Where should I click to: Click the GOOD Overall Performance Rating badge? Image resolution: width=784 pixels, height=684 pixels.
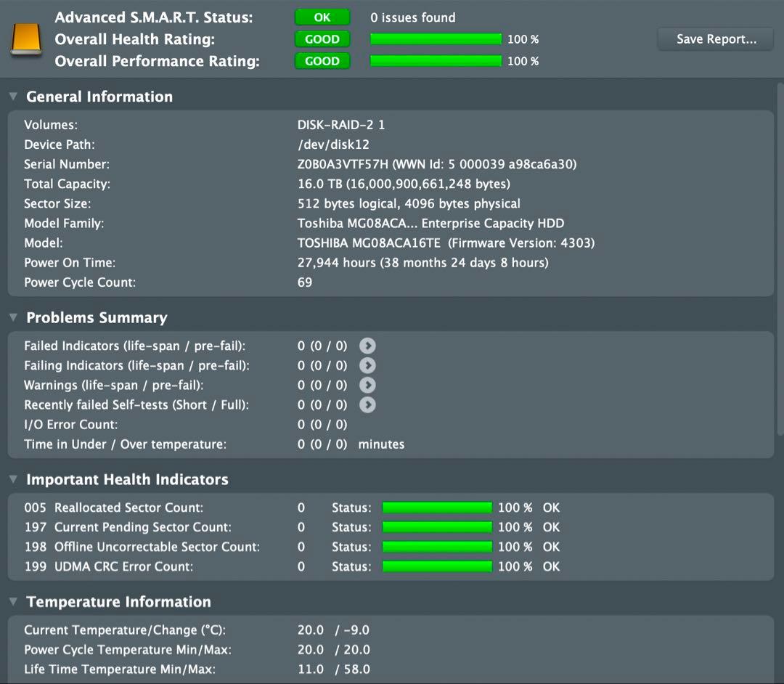click(322, 61)
